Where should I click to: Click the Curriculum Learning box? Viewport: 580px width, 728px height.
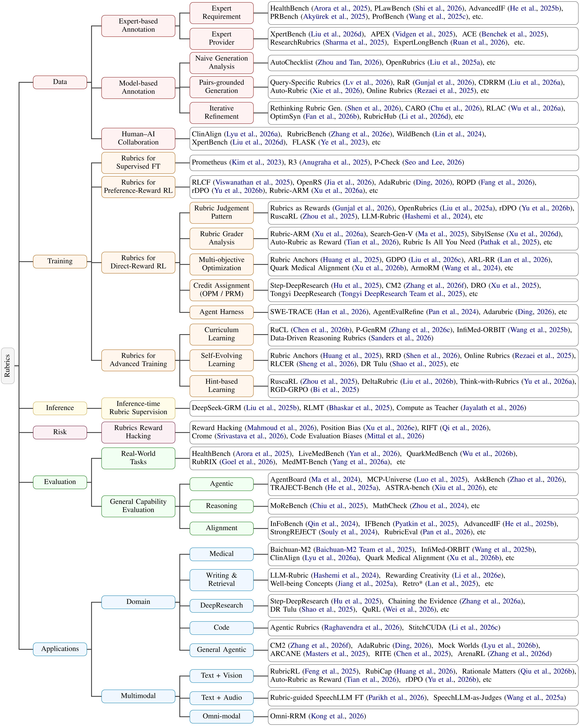coord(221,334)
